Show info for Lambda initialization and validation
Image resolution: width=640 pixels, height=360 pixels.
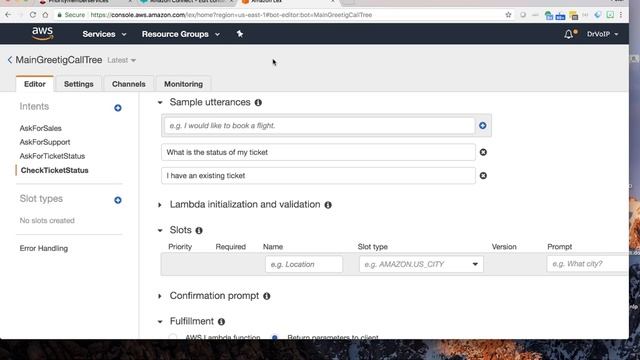328,205
